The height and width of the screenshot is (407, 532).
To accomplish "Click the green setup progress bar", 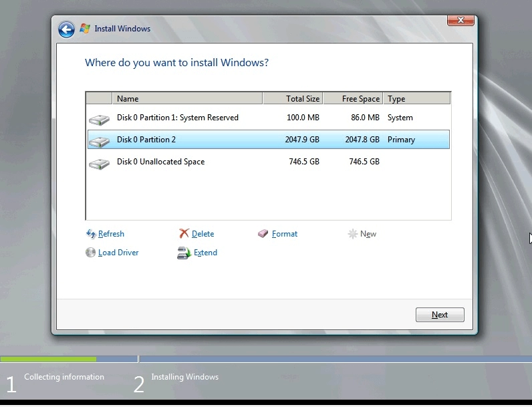I will pos(48,359).
